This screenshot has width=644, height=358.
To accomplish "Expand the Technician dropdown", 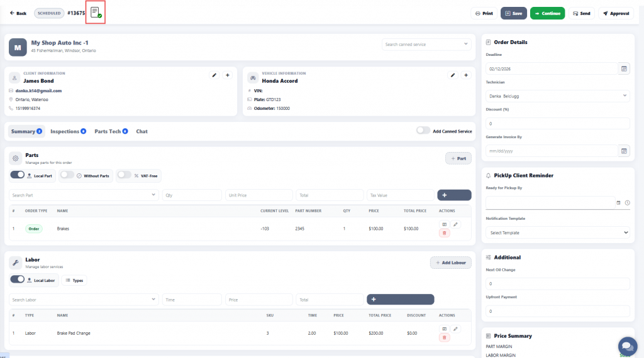I will (558, 96).
